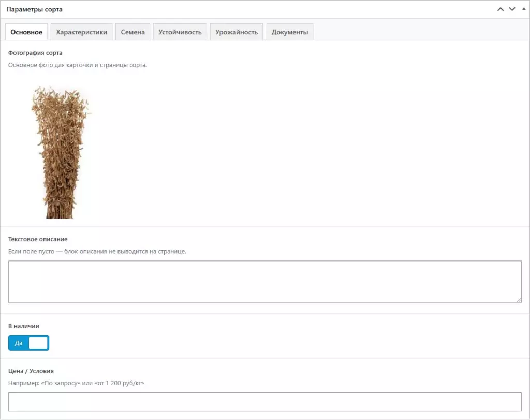Click the Текстовое описание label
This screenshot has width=530, height=420.
click(x=38, y=239)
